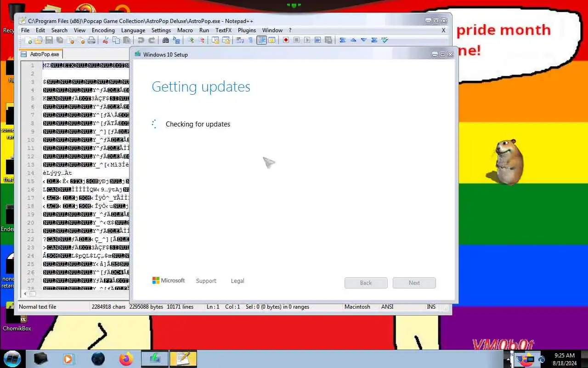Open the Replace dialog icon
The width and height of the screenshot is (588, 368).
(x=176, y=40)
